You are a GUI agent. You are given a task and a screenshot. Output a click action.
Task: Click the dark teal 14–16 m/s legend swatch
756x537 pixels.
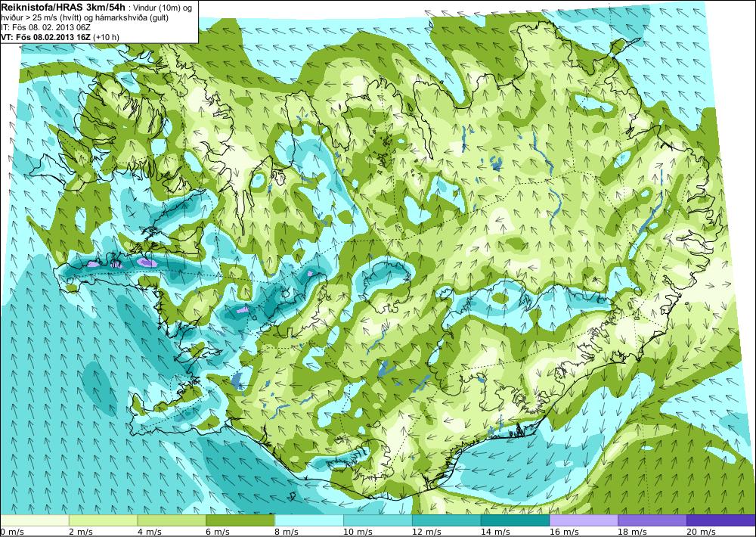coord(515,520)
